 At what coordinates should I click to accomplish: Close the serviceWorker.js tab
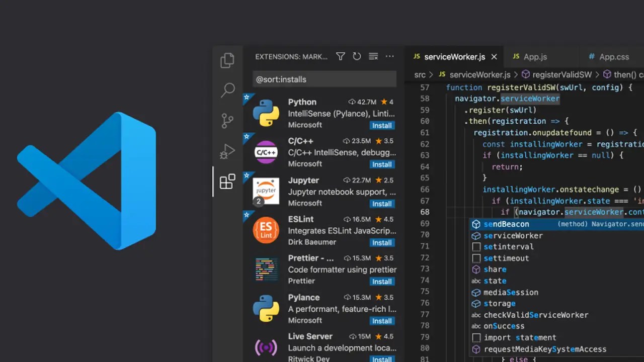click(x=494, y=56)
